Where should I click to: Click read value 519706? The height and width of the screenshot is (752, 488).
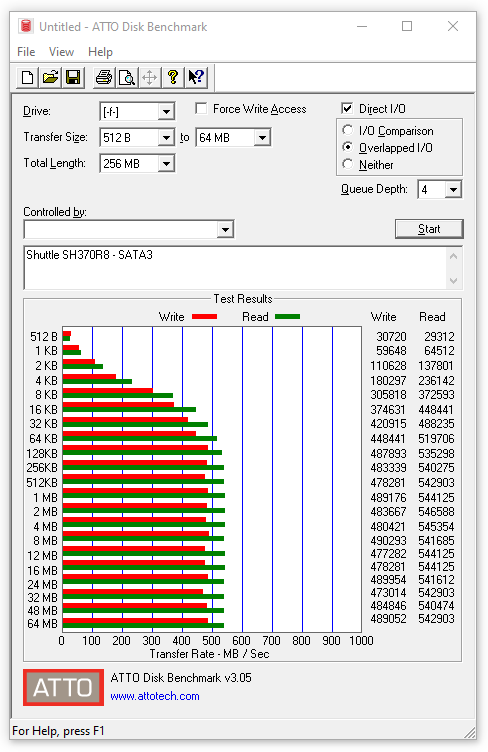pos(436,439)
